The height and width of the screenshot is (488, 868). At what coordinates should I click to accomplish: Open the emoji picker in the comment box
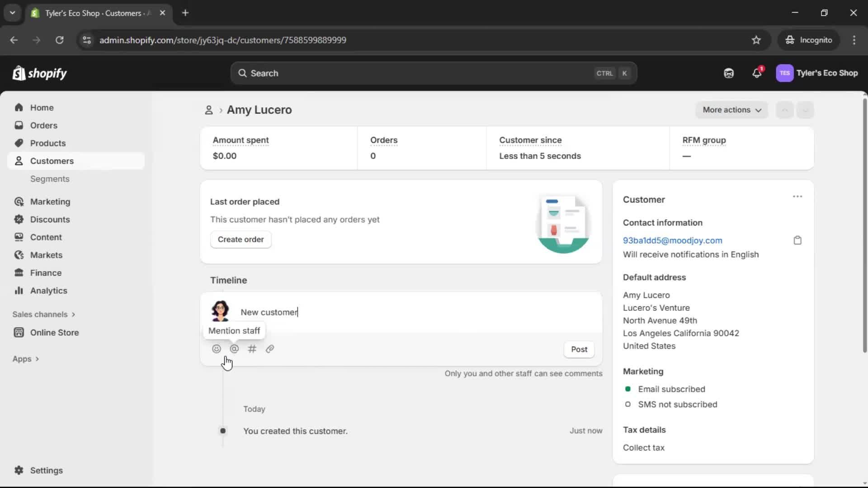point(217,349)
